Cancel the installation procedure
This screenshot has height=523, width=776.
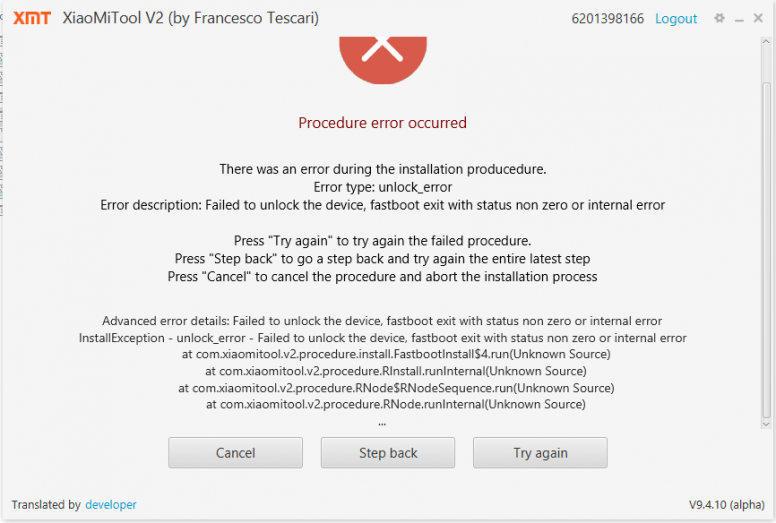236,453
